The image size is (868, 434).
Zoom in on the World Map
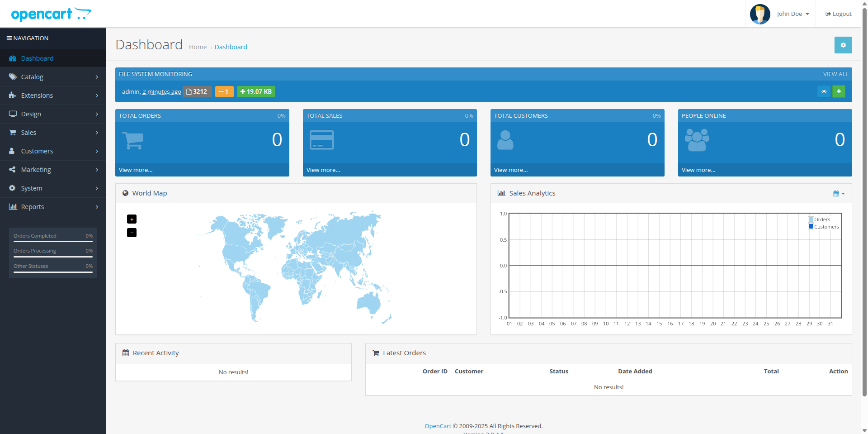(x=132, y=219)
